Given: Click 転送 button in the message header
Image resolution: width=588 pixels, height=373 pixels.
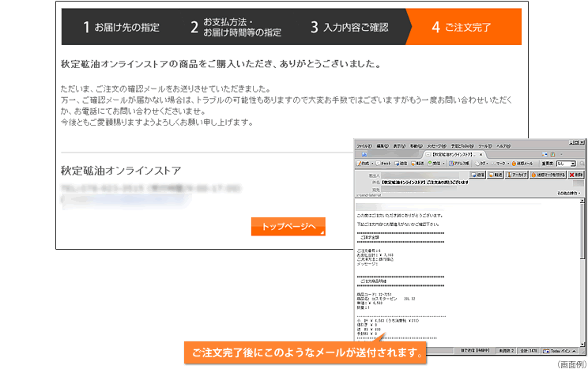Looking at the screenshot, I should click(495, 175).
